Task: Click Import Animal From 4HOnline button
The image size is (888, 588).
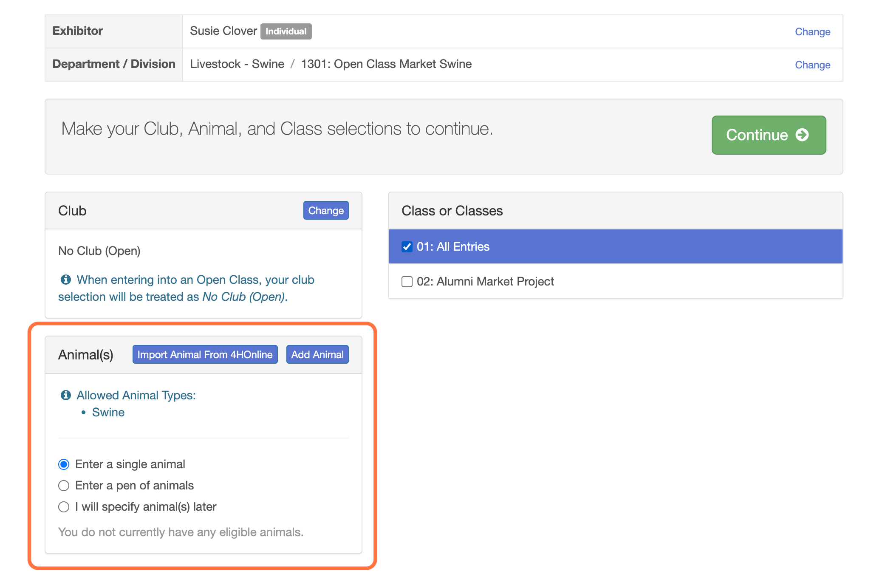Action: coord(205,355)
